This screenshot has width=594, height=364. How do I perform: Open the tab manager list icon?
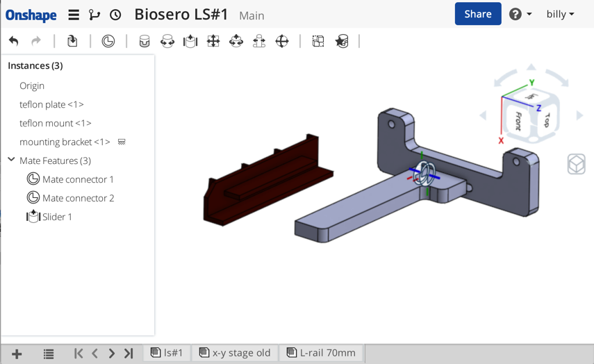(49, 354)
